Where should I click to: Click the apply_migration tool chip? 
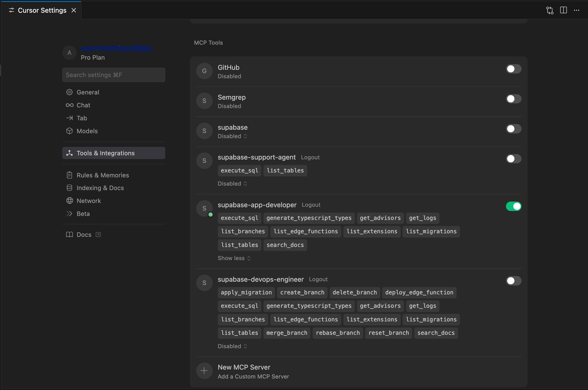246,292
